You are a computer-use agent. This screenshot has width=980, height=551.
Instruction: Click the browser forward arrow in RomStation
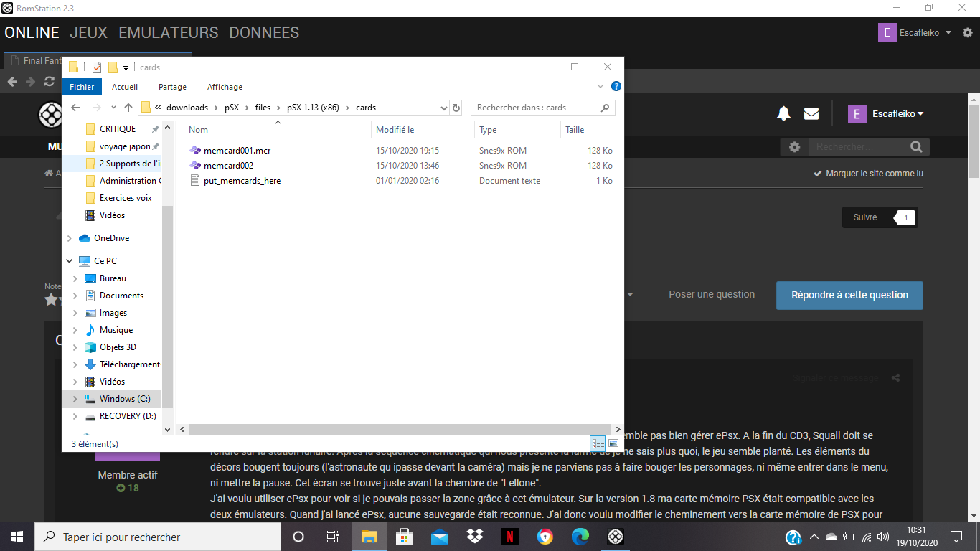tap(30, 81)
